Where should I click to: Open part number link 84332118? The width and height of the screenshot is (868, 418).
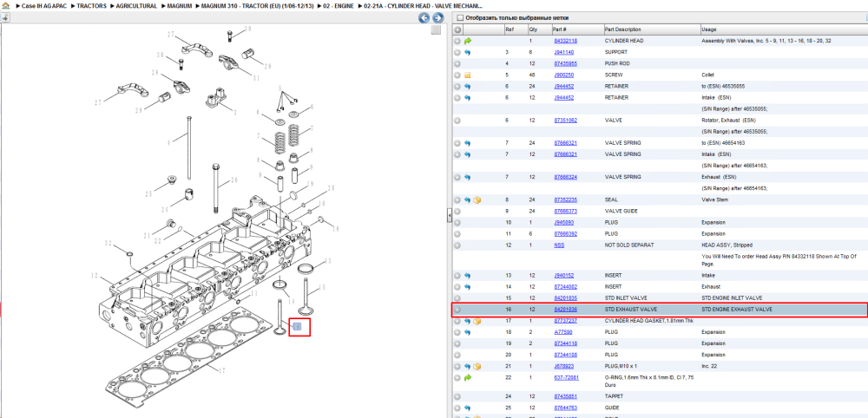565,41
